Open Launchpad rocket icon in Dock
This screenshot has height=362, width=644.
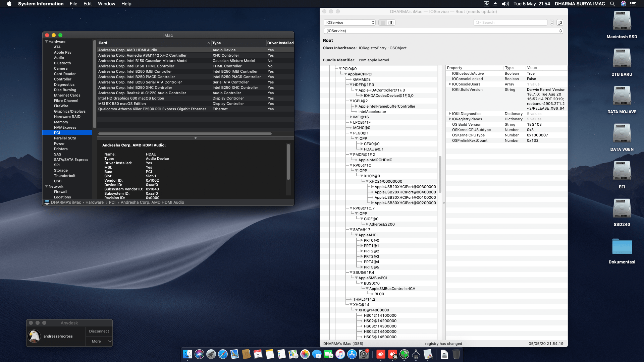pos(211,354)
